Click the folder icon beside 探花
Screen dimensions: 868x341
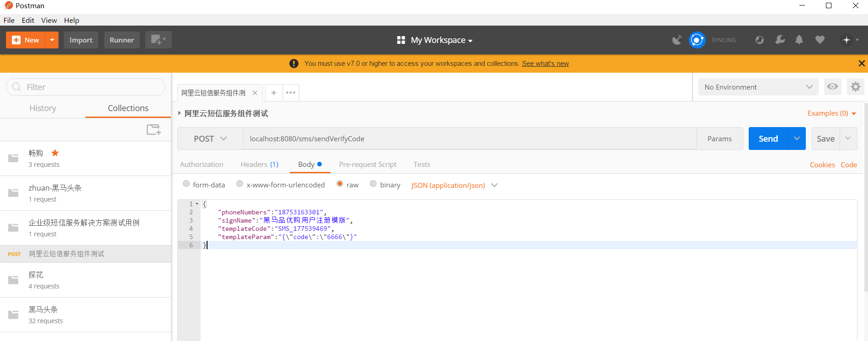(13, 280)
